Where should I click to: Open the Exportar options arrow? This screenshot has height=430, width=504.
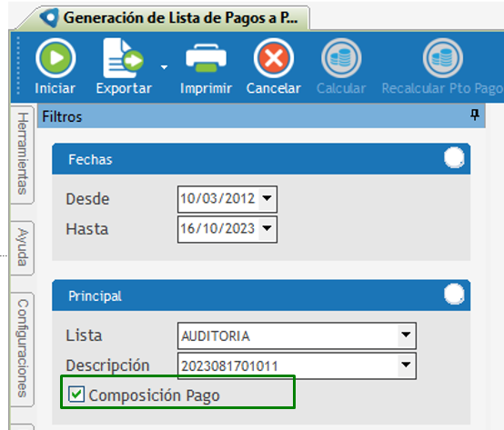click(x=165, y=67)
